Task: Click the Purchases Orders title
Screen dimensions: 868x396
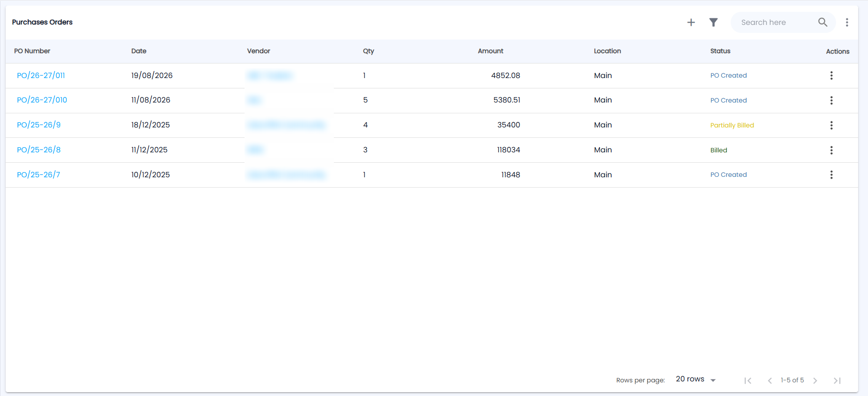Action: tap(42, 22)
